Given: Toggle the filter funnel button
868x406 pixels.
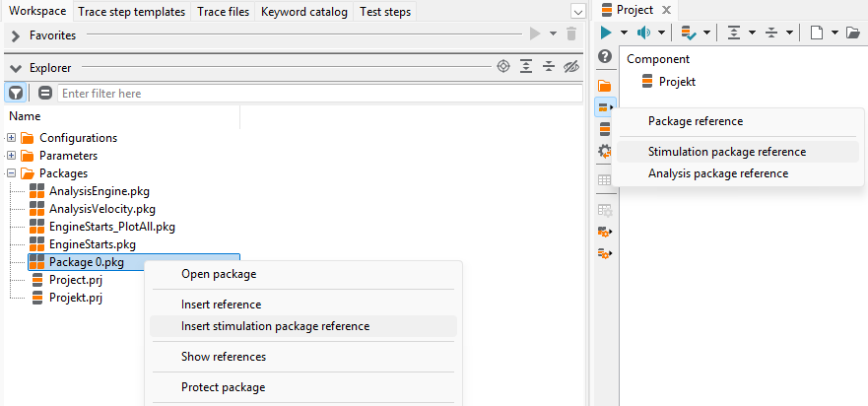Looking at the screenshot, I should tap(16, 93).
